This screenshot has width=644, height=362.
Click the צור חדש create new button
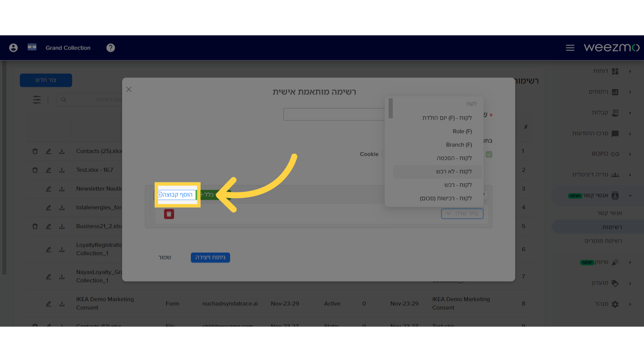tap(46, 80)
